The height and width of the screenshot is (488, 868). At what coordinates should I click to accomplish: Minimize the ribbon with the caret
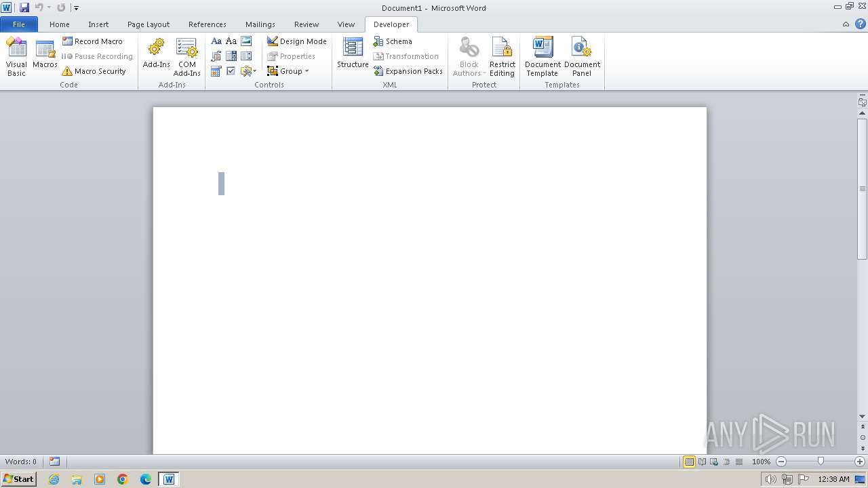pos(846,24)
